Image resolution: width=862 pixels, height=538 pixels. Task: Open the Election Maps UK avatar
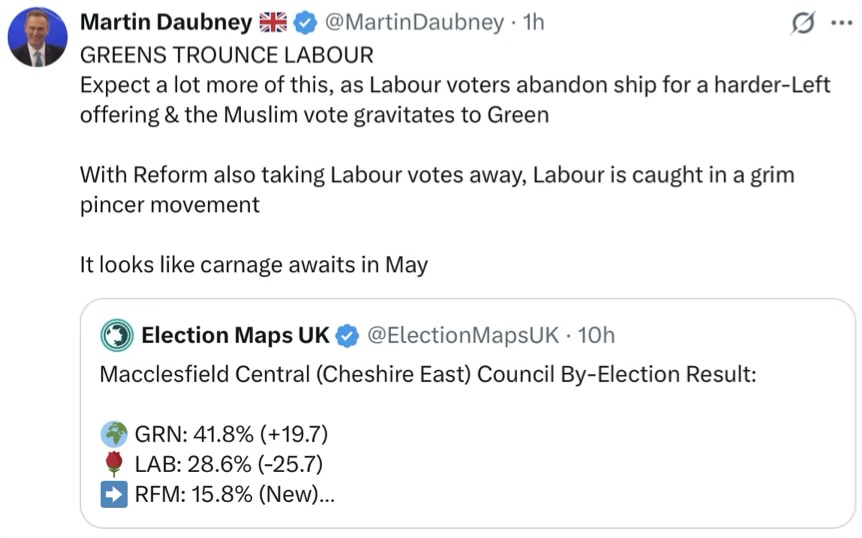[117, 335]
